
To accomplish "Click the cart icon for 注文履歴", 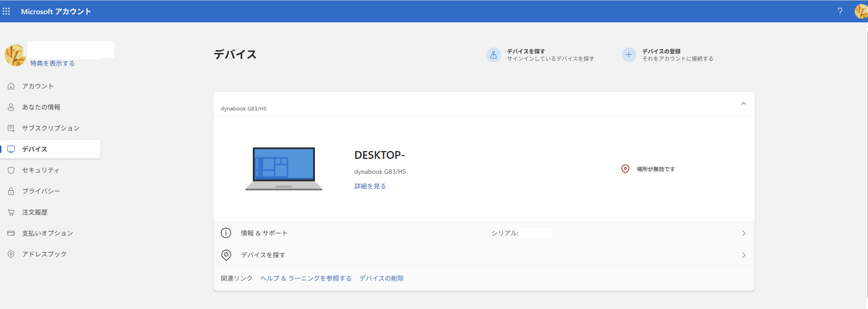I will [x=11, y=212].
